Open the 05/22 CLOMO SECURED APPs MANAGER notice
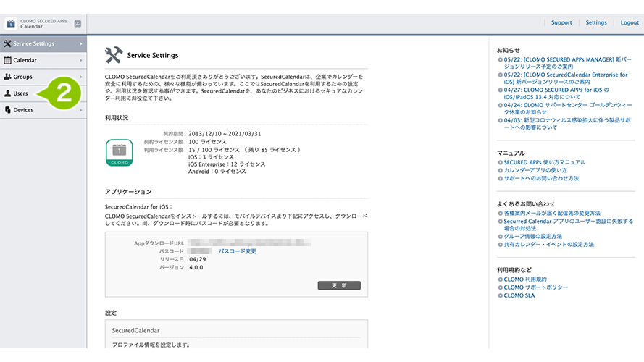The height and width of the screenshot is (362, 644). (568, 63)
